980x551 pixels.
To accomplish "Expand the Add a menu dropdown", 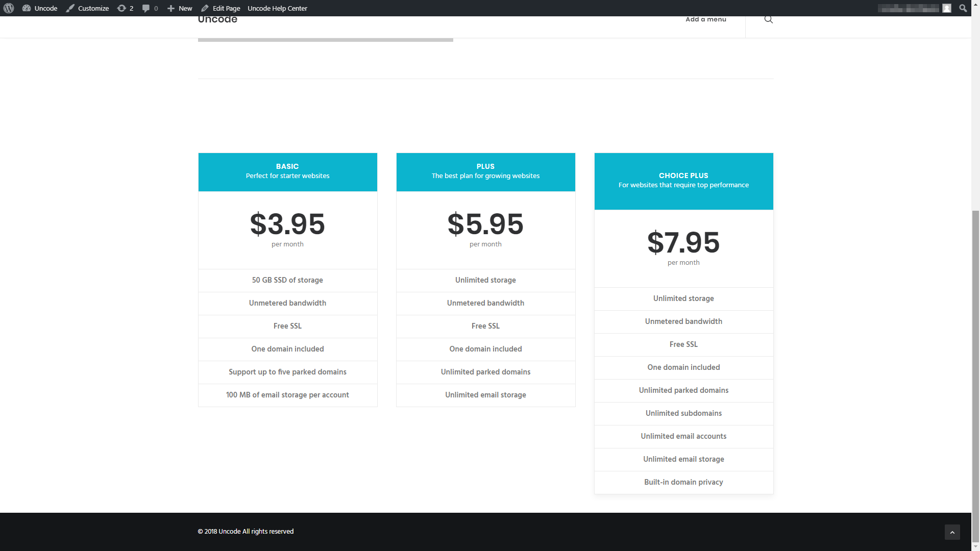I will [705, 18].
